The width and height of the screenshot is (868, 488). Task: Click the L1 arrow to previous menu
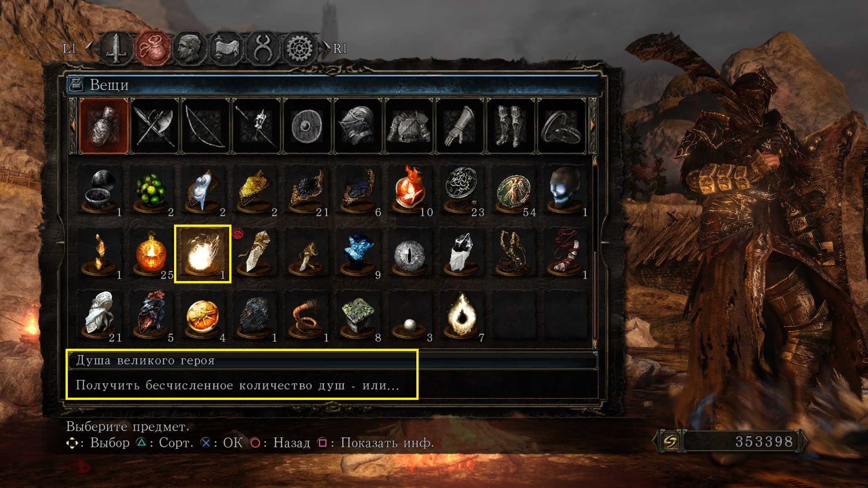[x=90, y=48]
